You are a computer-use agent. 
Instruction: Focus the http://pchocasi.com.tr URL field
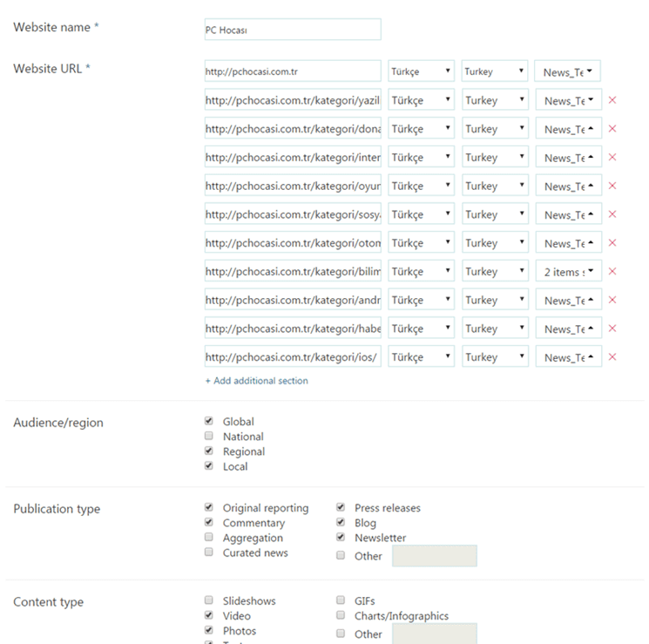click(x=292, y=71)
